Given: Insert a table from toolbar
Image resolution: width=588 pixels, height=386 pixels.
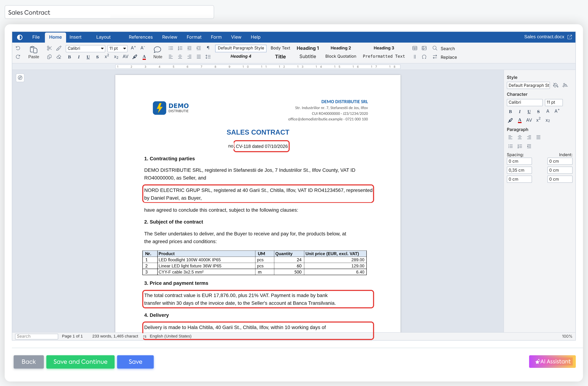Looking at the screenshot, I should (x=415, y=48).
